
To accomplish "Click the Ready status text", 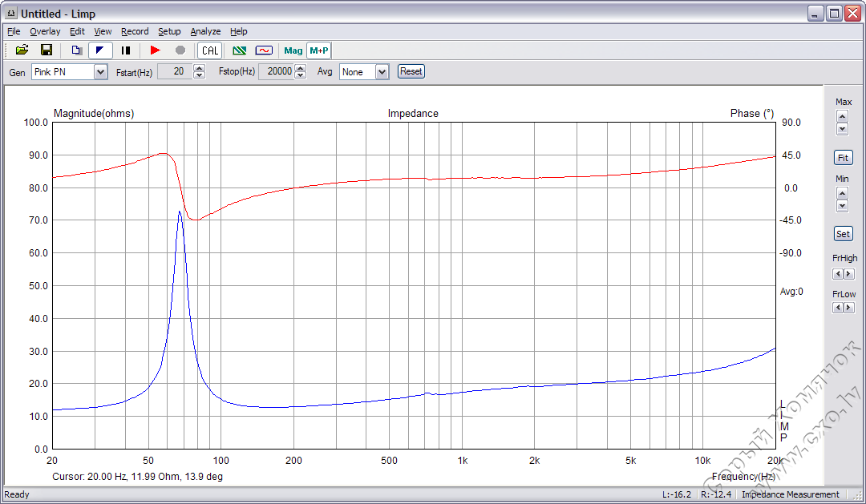I will pos(17,494).
